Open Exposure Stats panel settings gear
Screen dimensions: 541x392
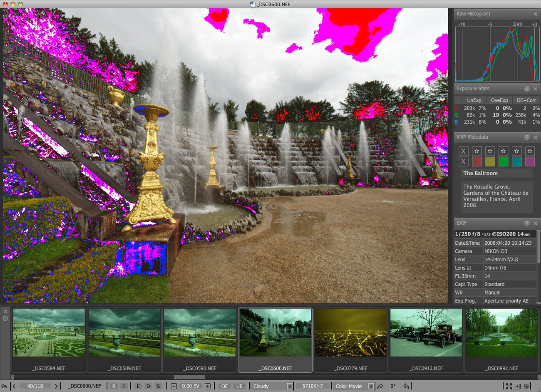(527, 89)
